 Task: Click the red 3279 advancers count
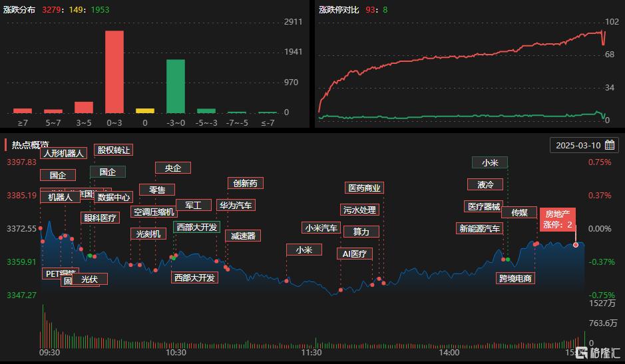coord(51,9)
